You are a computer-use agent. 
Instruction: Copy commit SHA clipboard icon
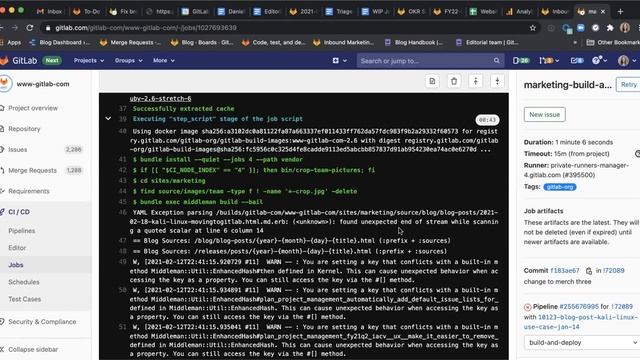click(x=589, y=271)
